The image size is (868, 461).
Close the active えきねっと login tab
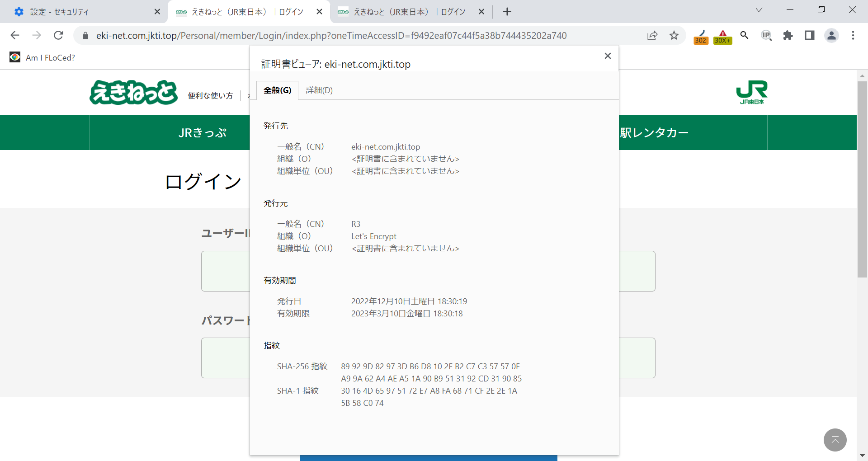(x=319, y=12)
